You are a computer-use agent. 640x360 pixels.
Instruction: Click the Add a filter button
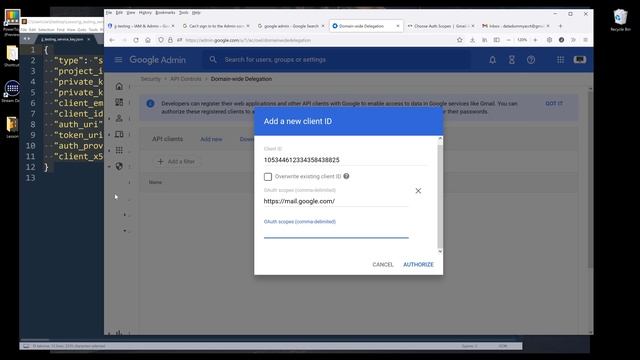(176, 162)
